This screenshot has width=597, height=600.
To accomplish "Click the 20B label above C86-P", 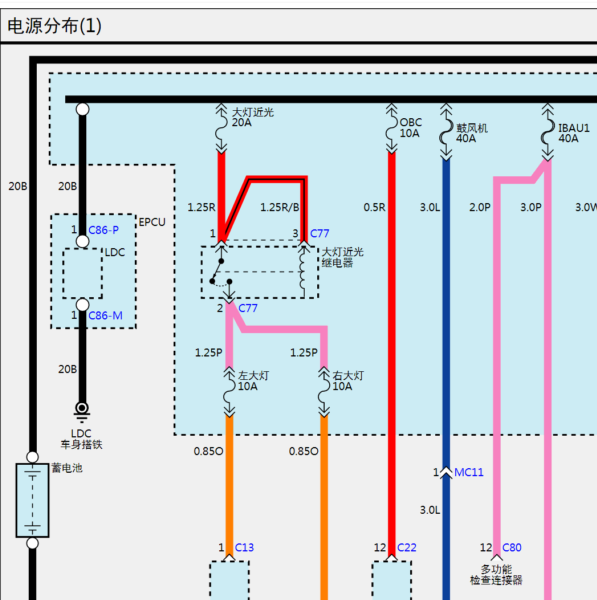I will (68, 186).
